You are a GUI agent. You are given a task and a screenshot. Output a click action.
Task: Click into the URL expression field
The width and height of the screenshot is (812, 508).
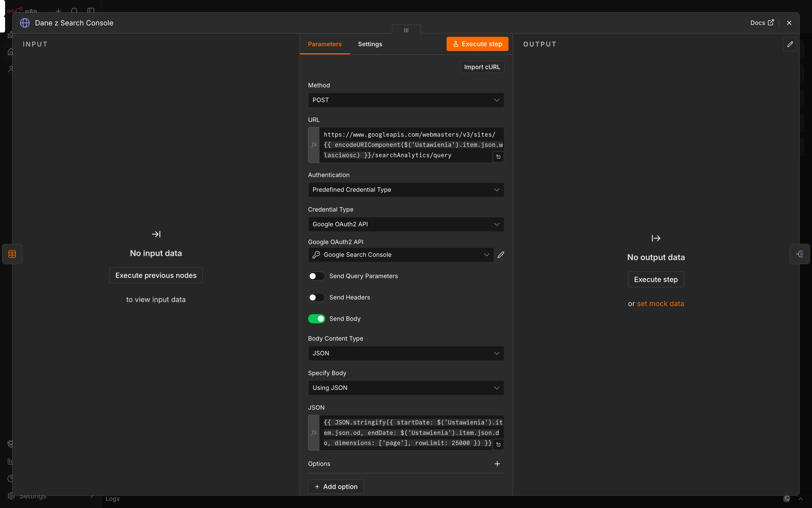(x=411, y=145)
